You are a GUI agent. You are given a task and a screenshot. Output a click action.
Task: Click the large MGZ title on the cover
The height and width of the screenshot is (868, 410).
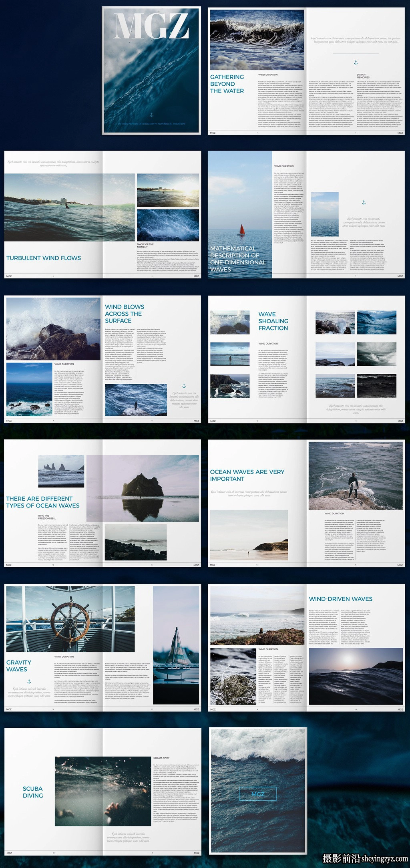(x=151, y=26)
